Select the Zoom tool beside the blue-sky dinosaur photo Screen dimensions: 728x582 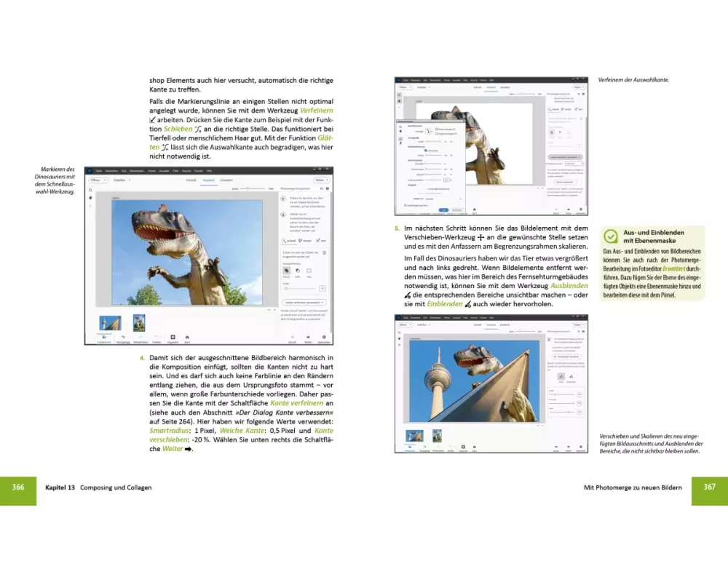(90, 190)
